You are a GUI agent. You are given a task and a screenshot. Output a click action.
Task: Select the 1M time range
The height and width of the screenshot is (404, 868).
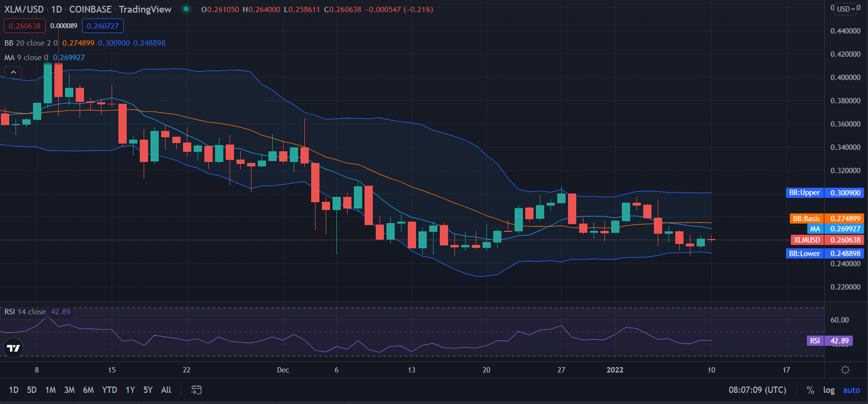(x=50, y=390)
